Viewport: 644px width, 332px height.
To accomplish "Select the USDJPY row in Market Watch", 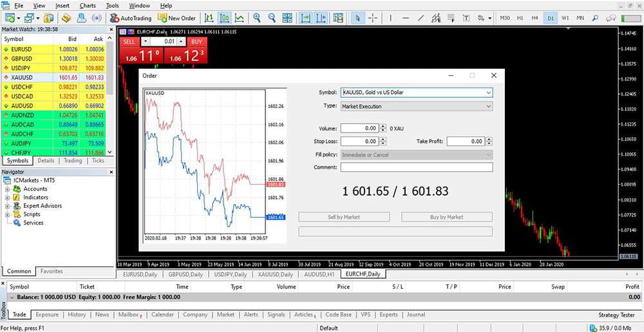I will [53, 68].
